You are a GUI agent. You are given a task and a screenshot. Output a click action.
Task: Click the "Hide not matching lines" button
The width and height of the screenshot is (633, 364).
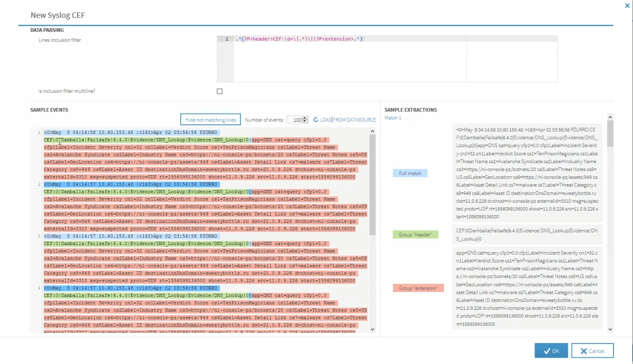coord(210,119)
